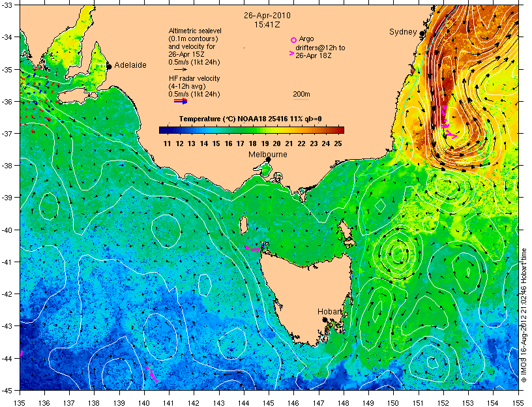
Task: Click the Temperature NOAA18 colorbar title
Action: (x=250, y=119)
